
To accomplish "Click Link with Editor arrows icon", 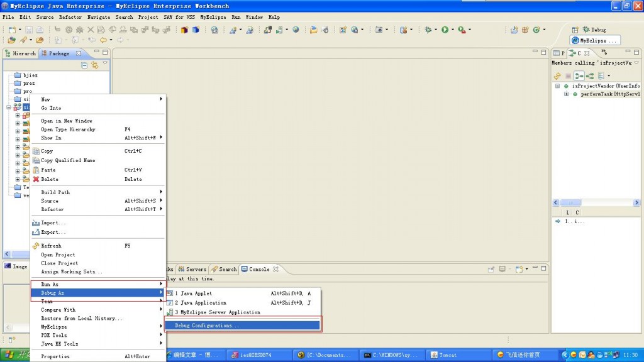I will coord(95,65).
